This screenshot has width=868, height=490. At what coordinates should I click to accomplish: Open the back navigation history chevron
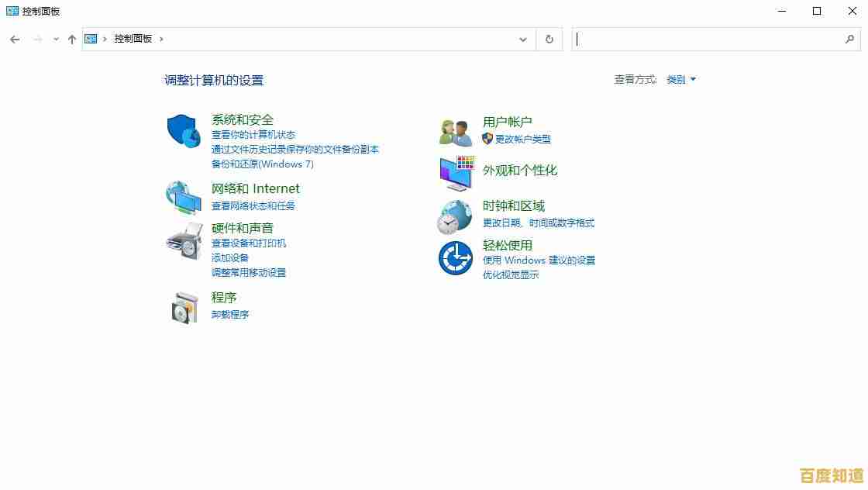[x=55, y=39]
